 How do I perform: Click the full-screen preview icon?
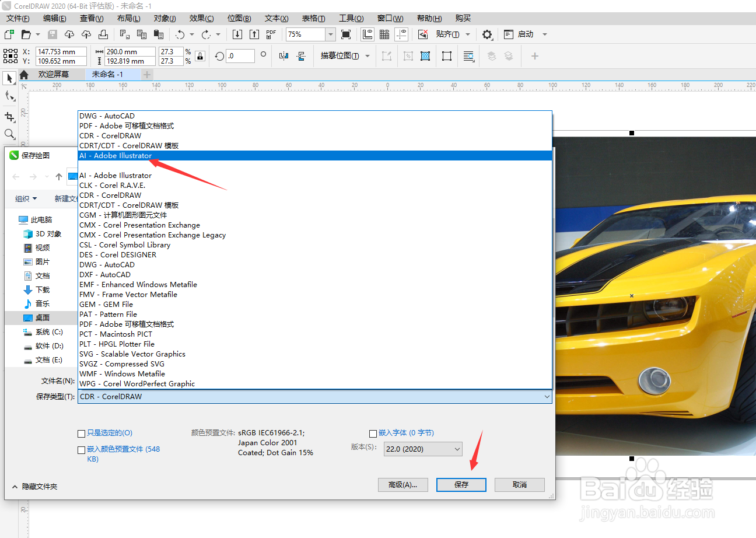[346, 34]
